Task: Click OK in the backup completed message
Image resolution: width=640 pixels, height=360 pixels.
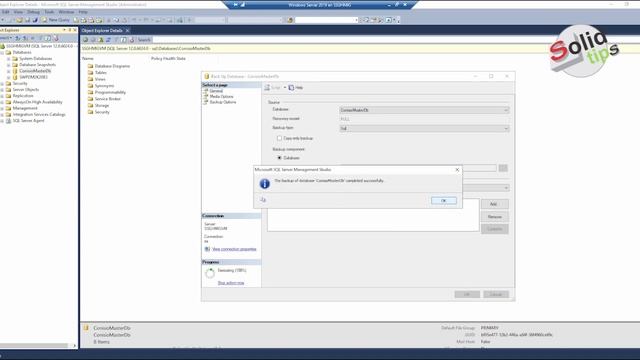Action: (x=444, y=200)
